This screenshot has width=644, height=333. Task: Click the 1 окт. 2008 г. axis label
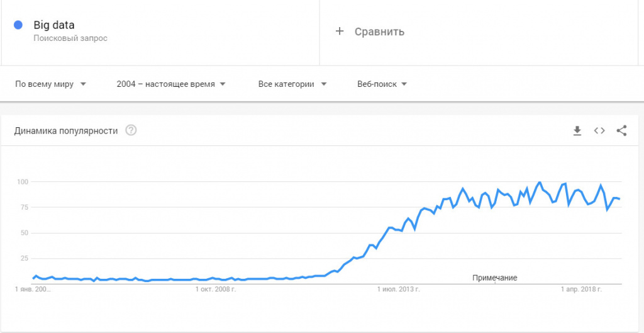pyautogui.click(x=216, y=290)
